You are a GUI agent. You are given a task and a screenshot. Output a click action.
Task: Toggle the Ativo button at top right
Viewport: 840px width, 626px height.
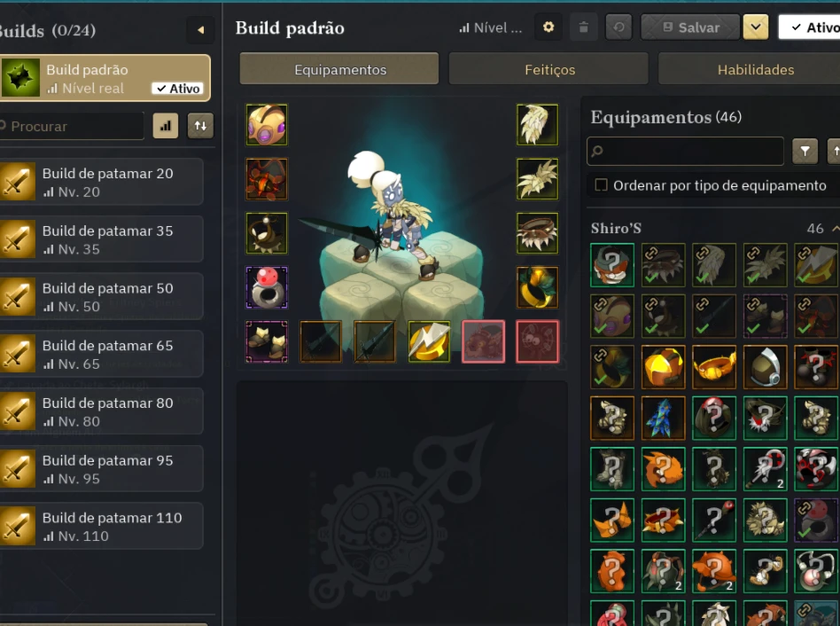809,27
